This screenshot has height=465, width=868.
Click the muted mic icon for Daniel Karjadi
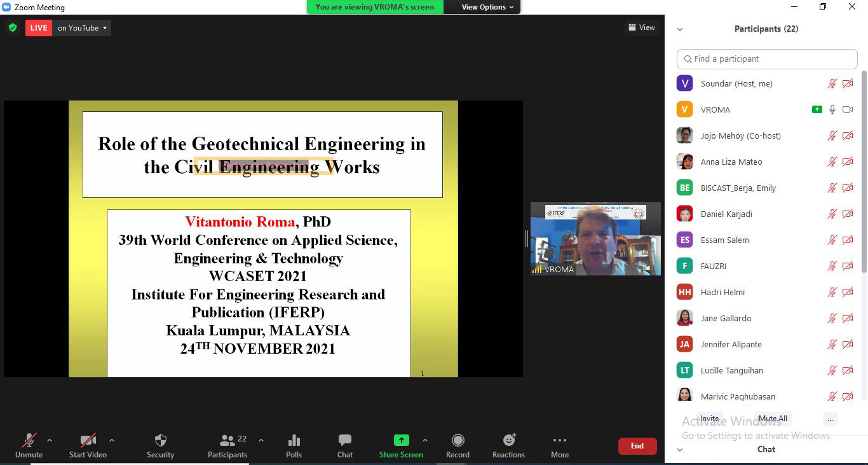point(832,214)
